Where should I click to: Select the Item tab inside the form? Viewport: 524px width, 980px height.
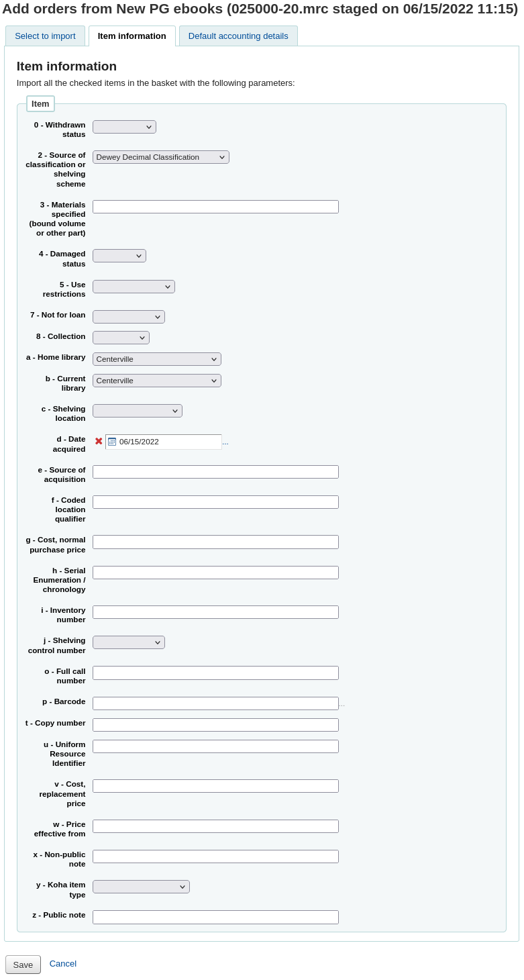(40, 103)
